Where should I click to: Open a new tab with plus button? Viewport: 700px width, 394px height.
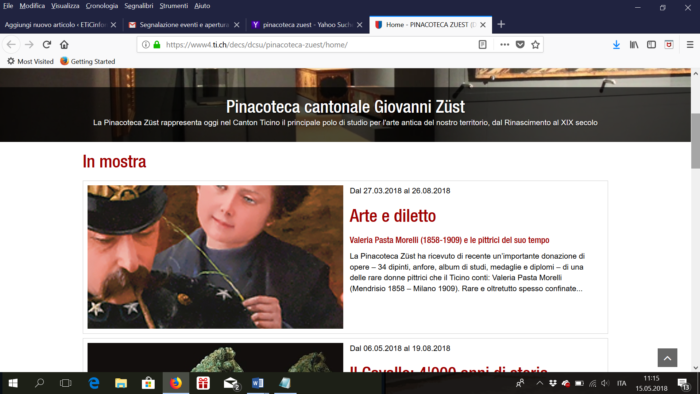pyautogui.click(x=501, y=25)
